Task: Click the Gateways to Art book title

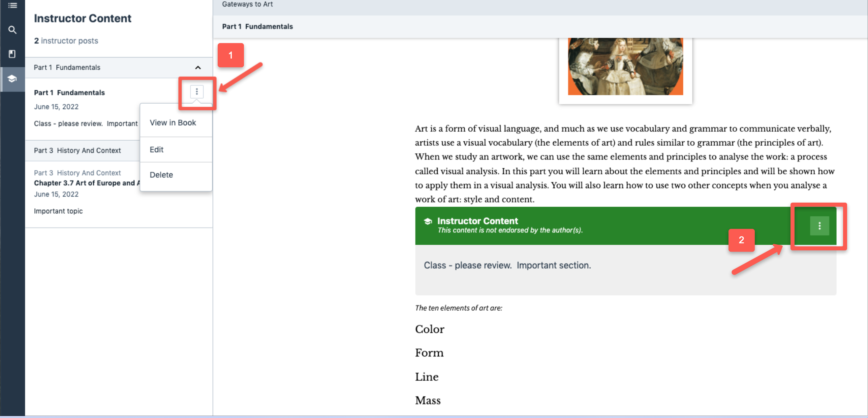Action: tap(247, 4)
